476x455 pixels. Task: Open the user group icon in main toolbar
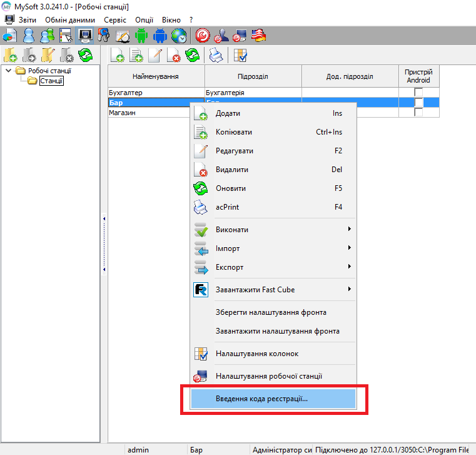pyautogui.click(x=48, y=36)
